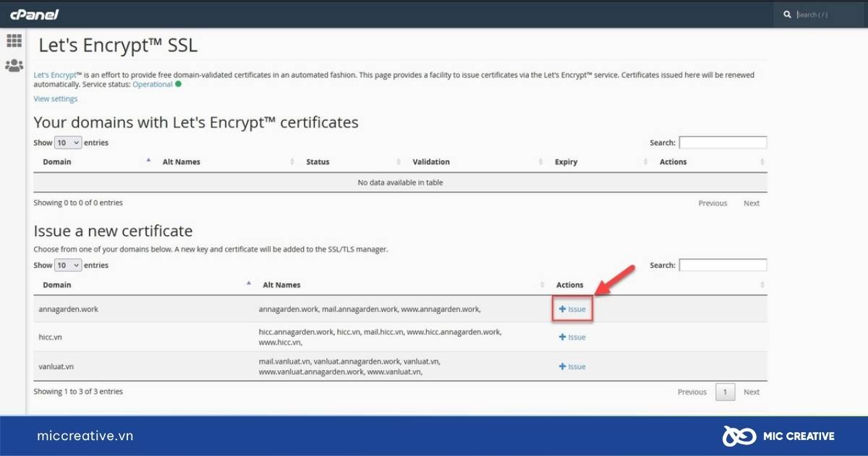Open the apps grid icon in sidebar

tap(14, 41)
